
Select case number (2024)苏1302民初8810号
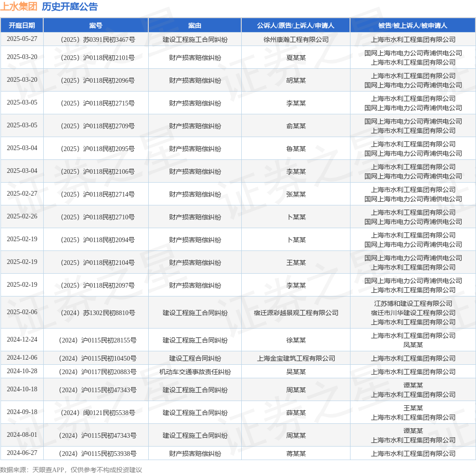click(x=98, y=313)
